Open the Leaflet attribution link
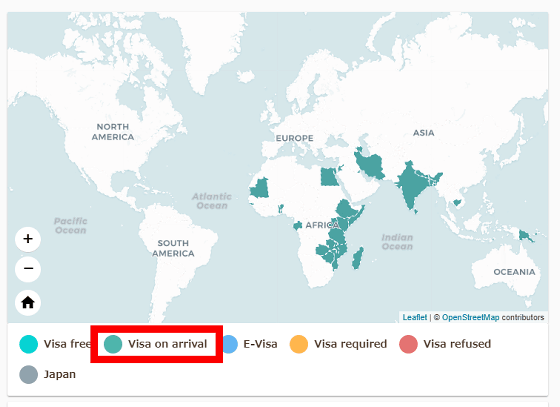The image size is (560, 407). [x=415, y=317]
